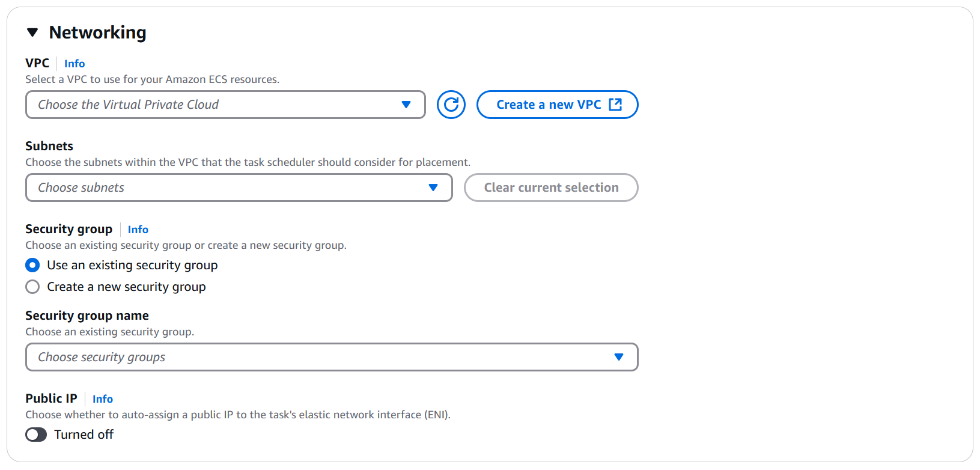The width and height of the screenshot is (980, 470).
Task: Click the security groups dropdown caret arrow
Action: (619, 357)
